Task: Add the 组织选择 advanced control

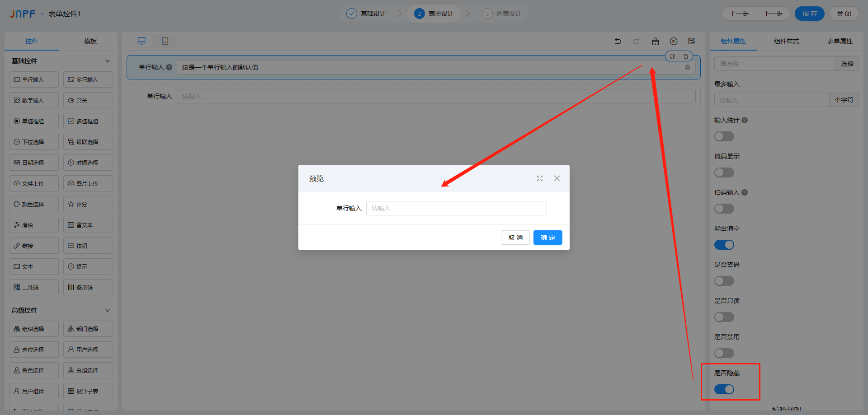Action: tap(34, 329)
